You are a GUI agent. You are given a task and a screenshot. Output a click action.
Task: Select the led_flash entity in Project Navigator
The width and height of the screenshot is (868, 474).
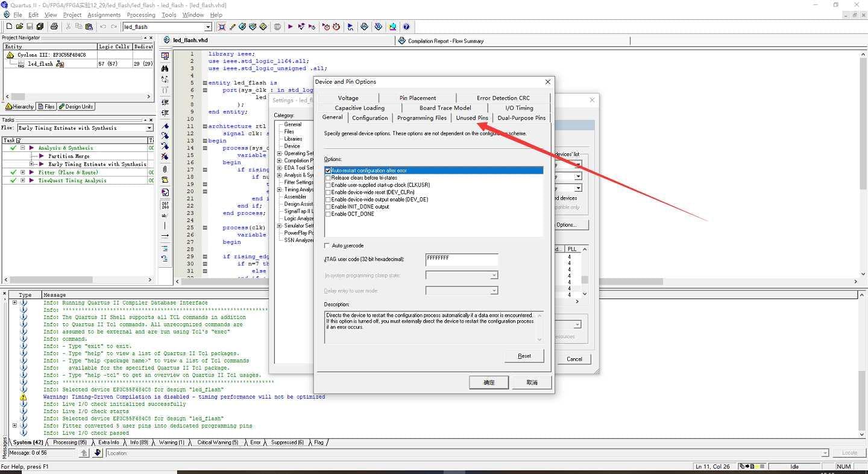(x=40, y=63)
